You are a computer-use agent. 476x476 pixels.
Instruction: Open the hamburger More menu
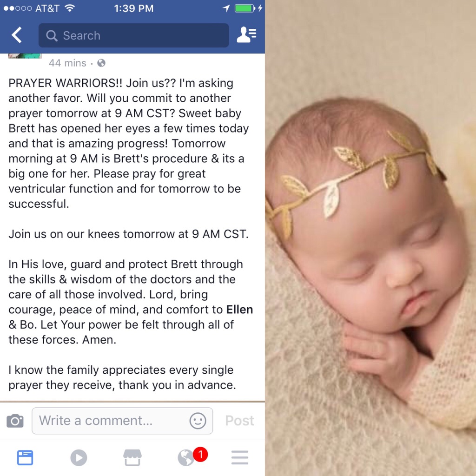[240, 457]
